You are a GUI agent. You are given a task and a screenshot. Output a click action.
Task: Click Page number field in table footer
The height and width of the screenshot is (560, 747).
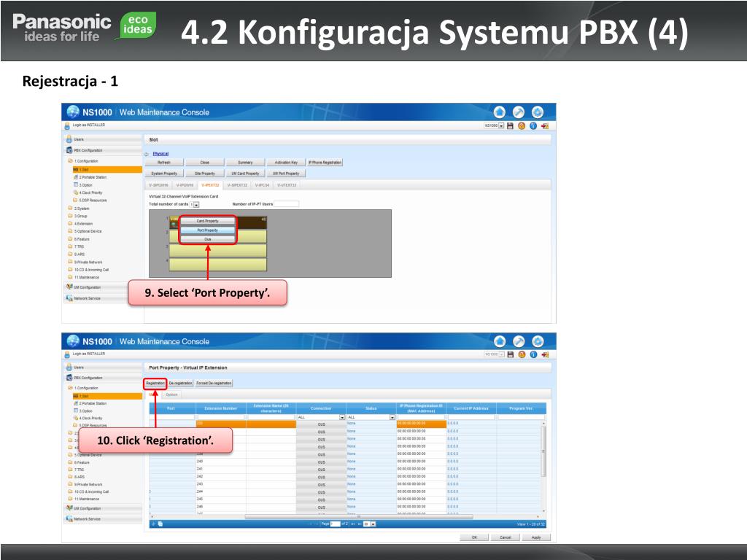336,524
